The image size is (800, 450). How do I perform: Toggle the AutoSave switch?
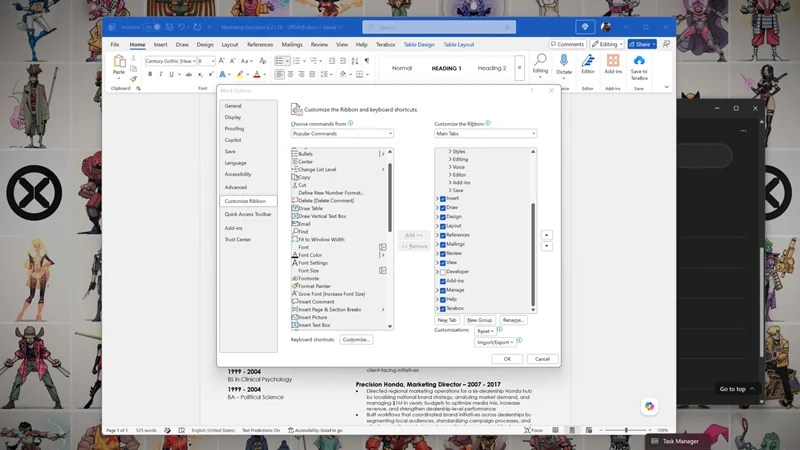click(152, 27)
